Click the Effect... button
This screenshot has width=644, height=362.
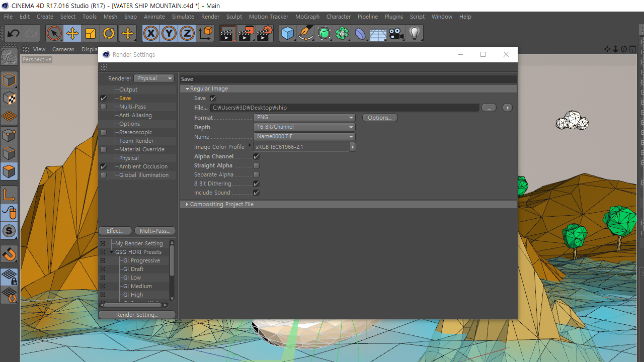click(115, 231)
